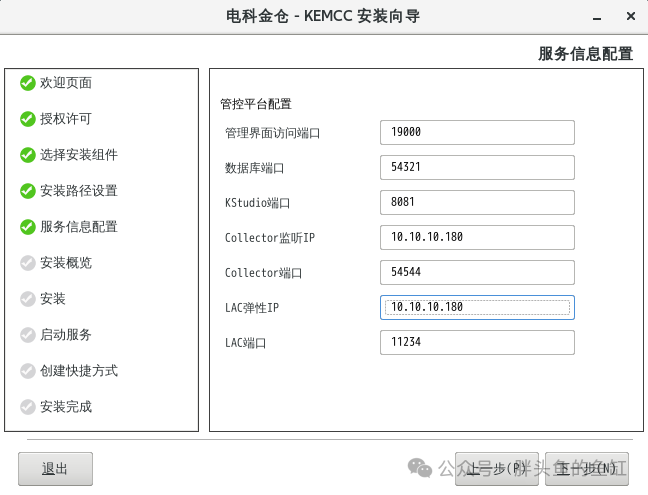
Task: Focus the 数据库端口 field showing 54321
Action: (x=477, y=167)
